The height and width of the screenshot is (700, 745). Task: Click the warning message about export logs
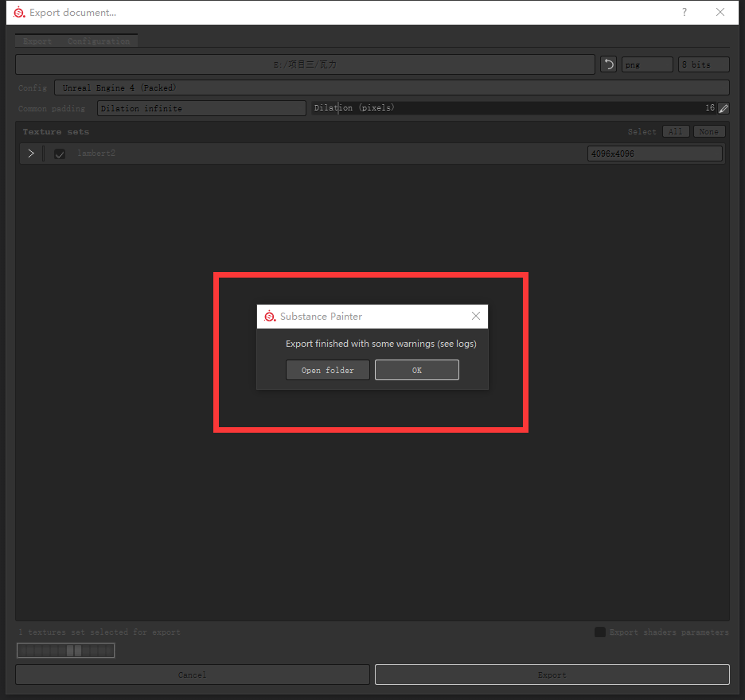pyautogui.click(x=380, y=344)
